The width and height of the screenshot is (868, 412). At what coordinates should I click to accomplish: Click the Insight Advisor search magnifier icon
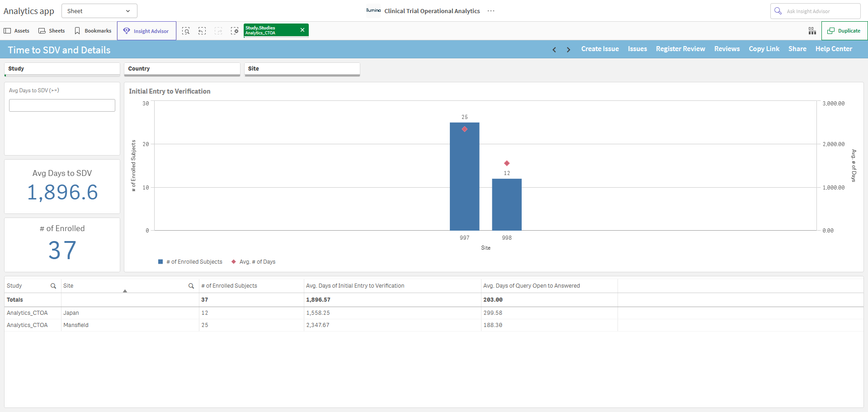pyautogui.click(x=778, y=11)
